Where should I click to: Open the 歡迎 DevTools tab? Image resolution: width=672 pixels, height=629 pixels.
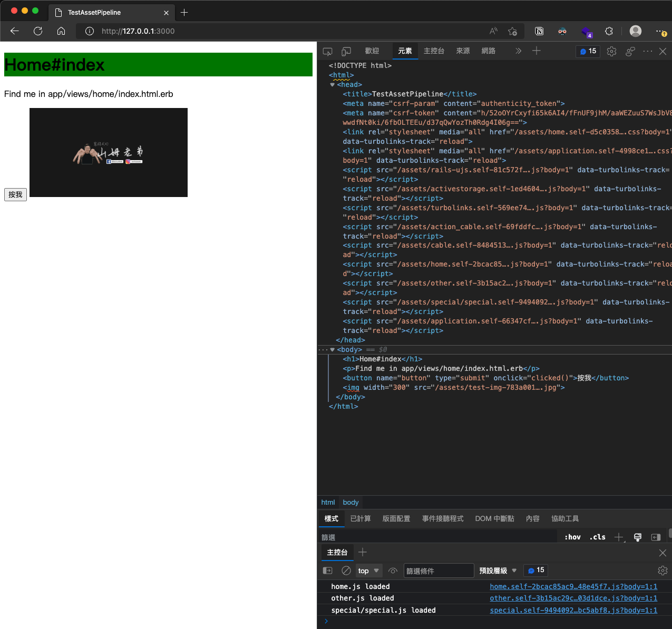pyautogui.click(x=372, y=51)
